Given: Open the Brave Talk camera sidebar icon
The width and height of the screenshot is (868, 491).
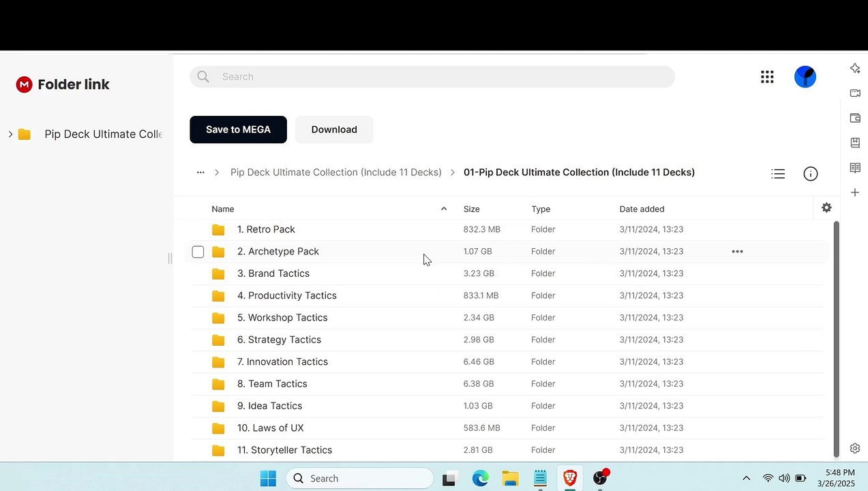Looking at the screenshot, I should (855, 93).
